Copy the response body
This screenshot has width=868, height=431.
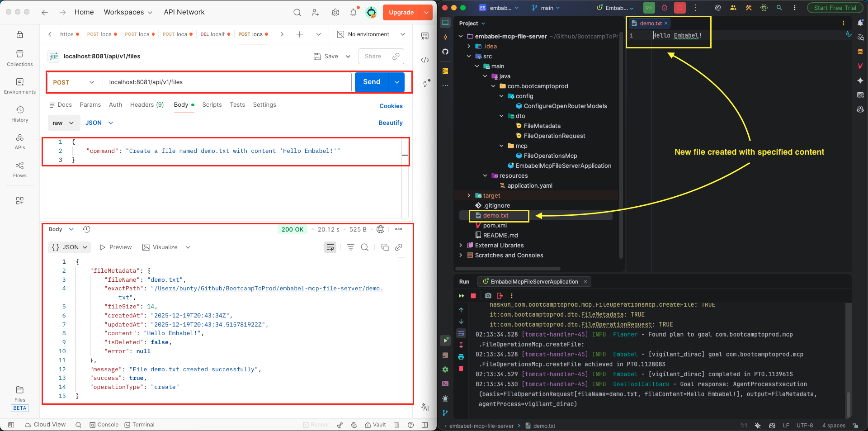tap(385, 247)
